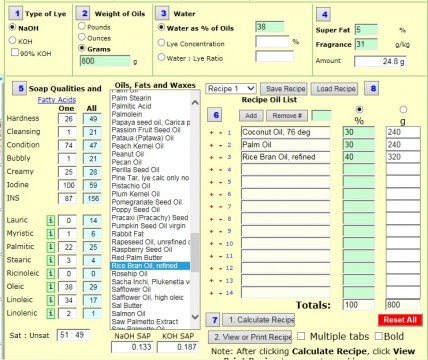Click oils list scroll-up arrow
Screen dimensions: 428x360
point(195,103)
